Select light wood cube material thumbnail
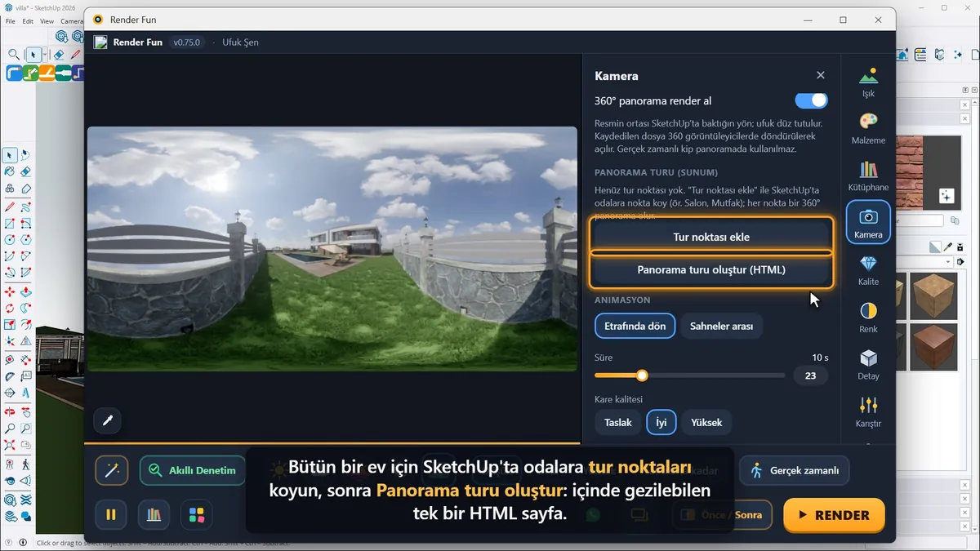 (x=933, y=296)
